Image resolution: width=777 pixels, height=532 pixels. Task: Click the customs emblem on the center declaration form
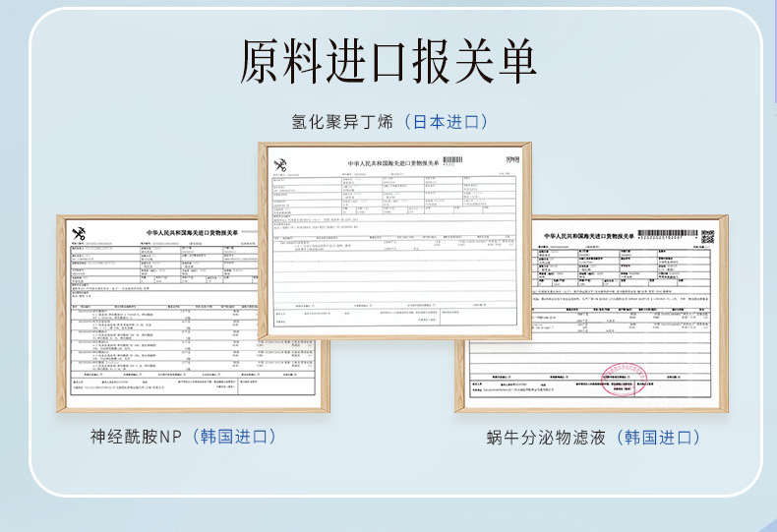280,164
